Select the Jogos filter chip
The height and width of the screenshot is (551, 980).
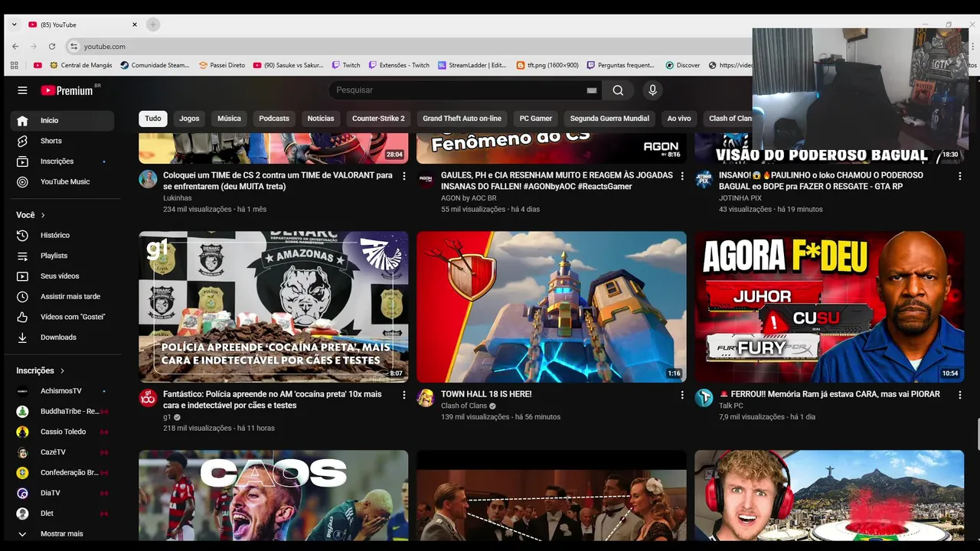[189, 119]
